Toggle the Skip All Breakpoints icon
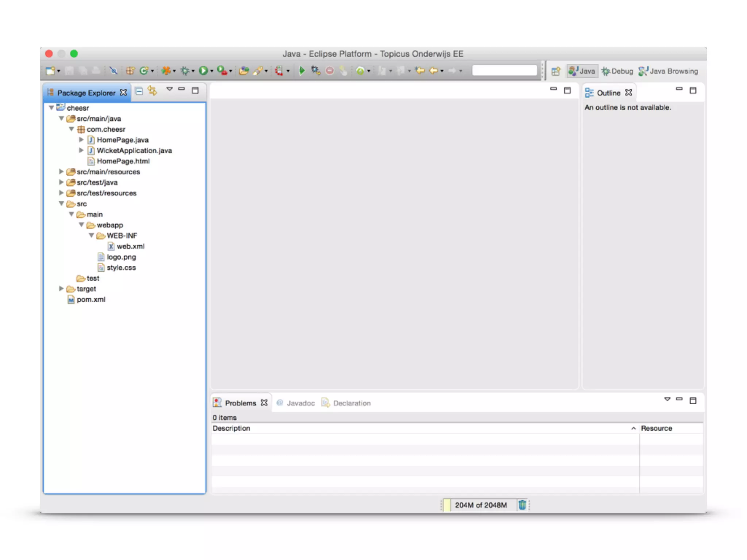747x560 pixels. click(113, 71)
